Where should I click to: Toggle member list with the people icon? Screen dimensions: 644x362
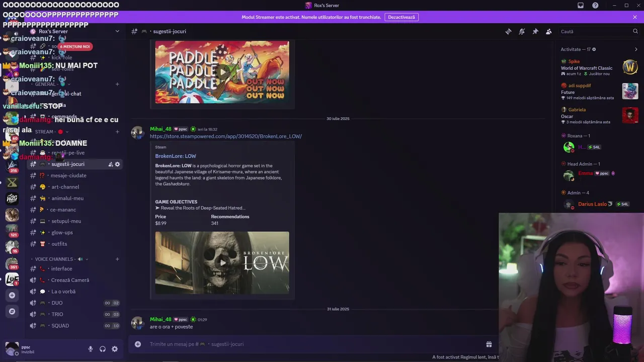549,31
